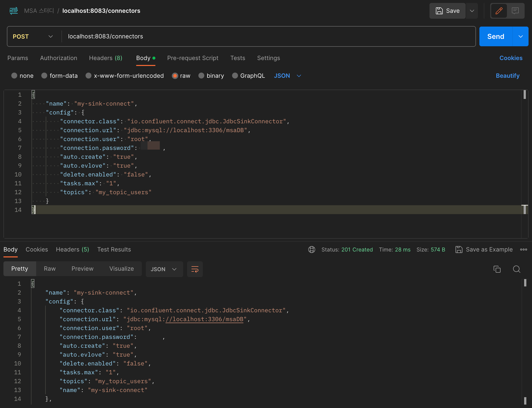Switch to the Headers (8) tab

coord(105,58)
